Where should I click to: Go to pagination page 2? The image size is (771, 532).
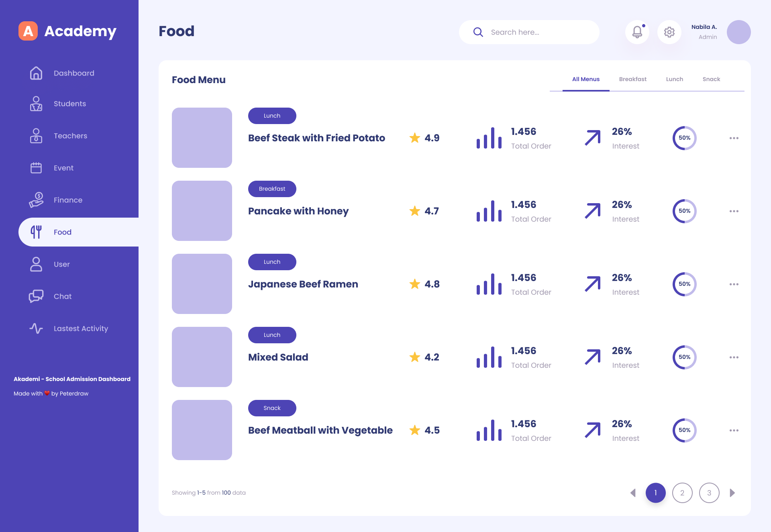(682, 493)
